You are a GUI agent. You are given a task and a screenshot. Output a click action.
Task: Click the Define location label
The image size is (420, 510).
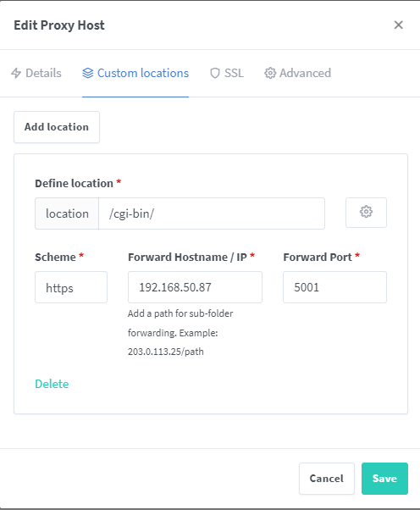(75, 184)
